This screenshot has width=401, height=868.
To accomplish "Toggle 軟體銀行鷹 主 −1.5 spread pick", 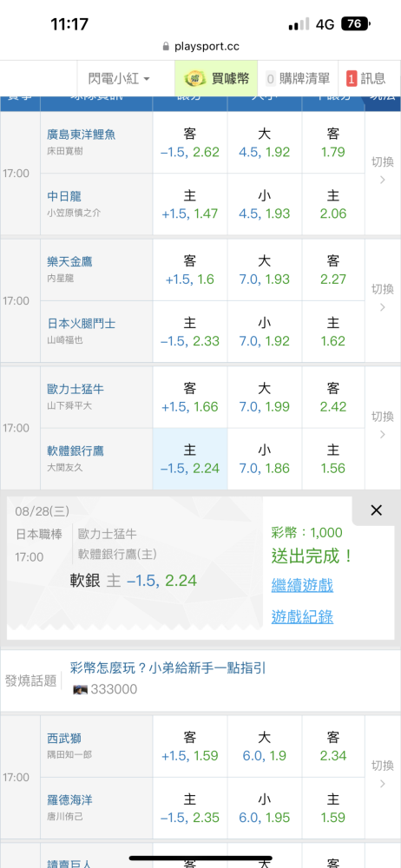I will coord(190,458).
